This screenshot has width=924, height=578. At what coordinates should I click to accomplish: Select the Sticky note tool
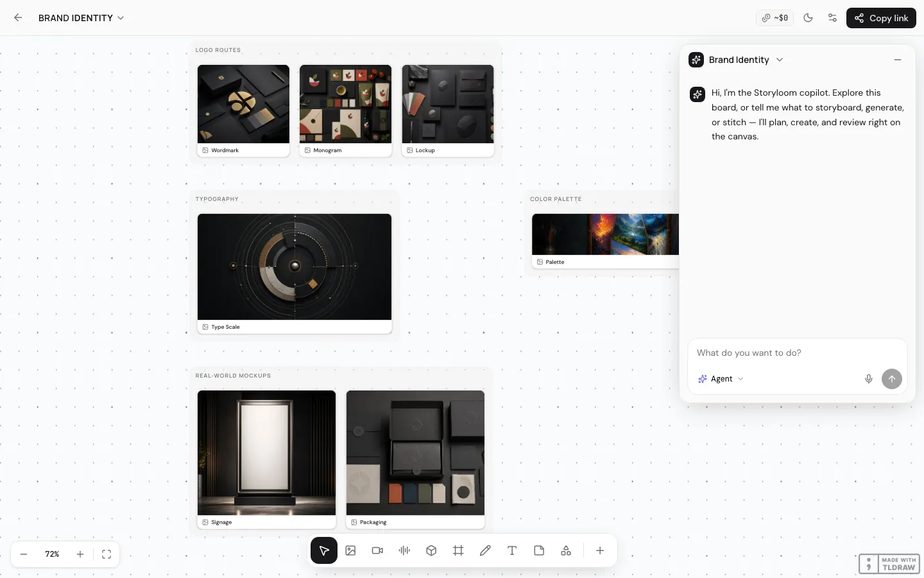[539, 550]
